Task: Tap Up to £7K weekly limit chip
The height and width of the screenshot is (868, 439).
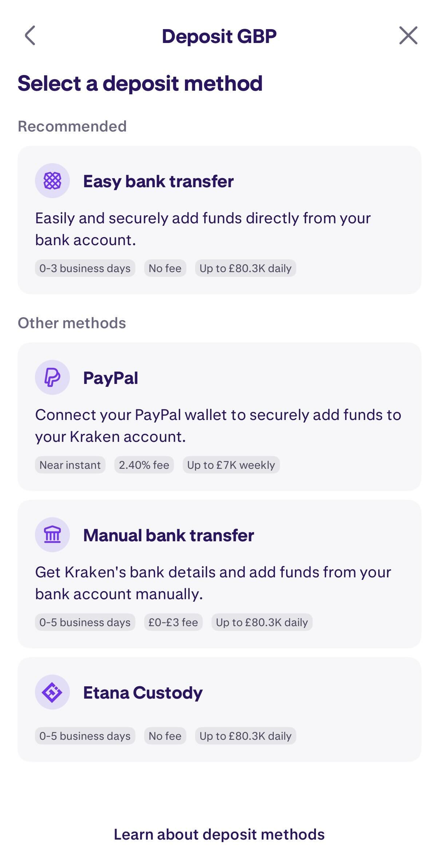Action: [232, 465]
